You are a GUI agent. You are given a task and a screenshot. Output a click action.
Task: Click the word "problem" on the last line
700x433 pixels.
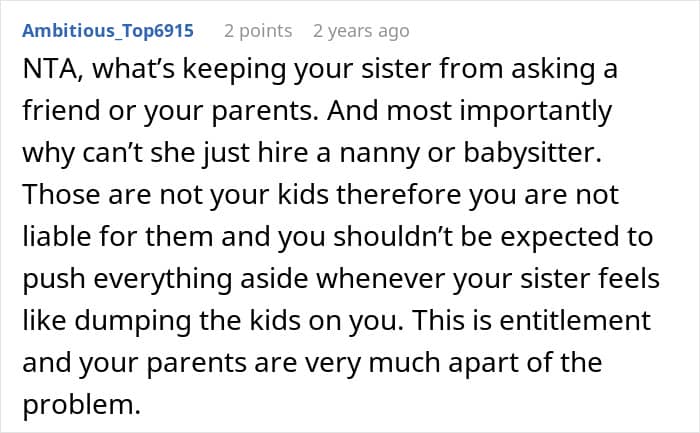(x=78, y=405)
